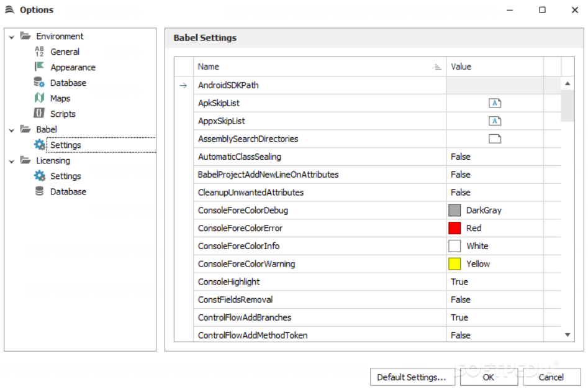588x392 pixels.
Task: Select the ConsoleForeColorWarning name cell
Action: 320,263
